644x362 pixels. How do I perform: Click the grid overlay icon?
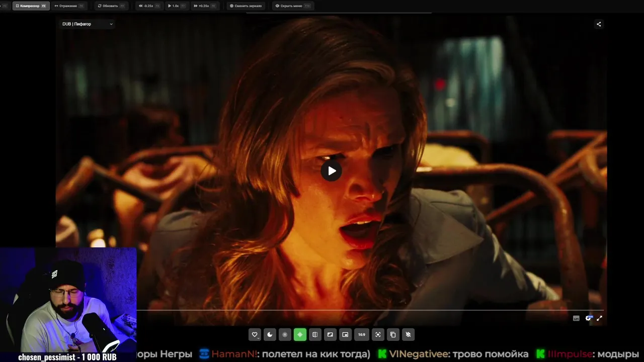[285, 334]
